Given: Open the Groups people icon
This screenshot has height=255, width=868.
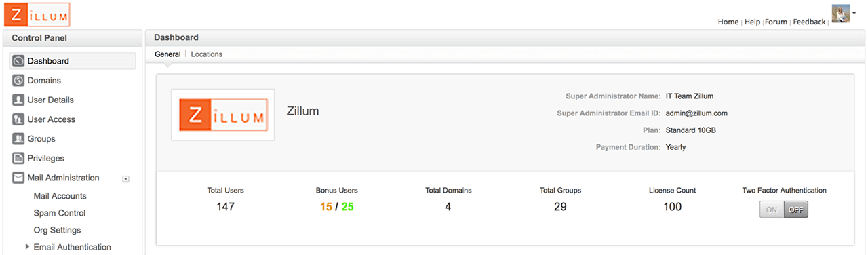Looking at the screenshot, I should click(x=18, y=139).
